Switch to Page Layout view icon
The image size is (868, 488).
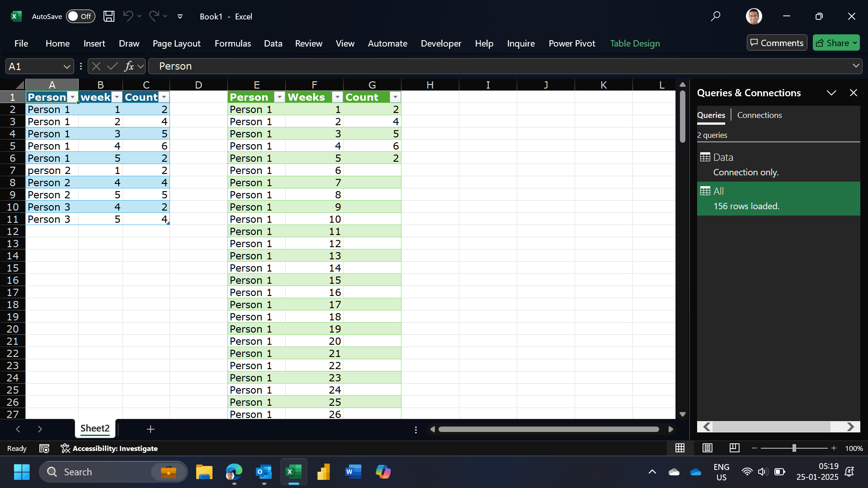coord(708,448)
